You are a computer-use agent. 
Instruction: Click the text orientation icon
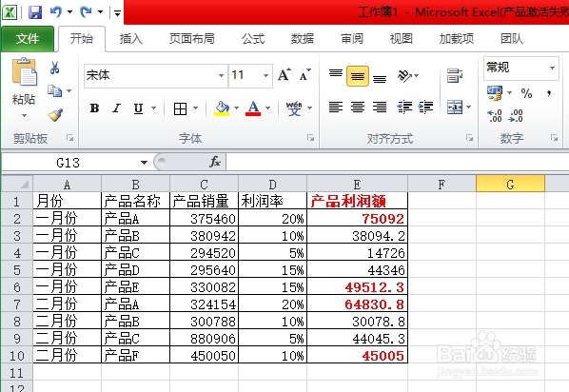click(x=404, y=75)
